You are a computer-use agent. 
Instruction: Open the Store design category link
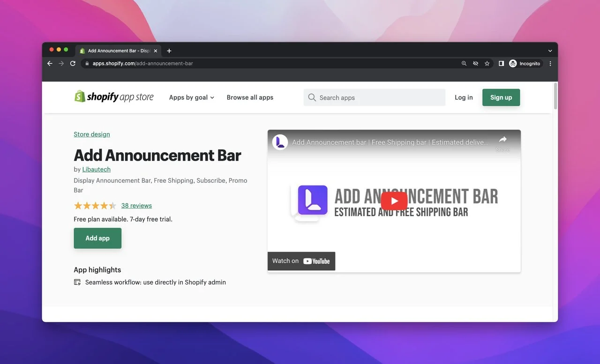pyautogui.click(x=92, y=134)
